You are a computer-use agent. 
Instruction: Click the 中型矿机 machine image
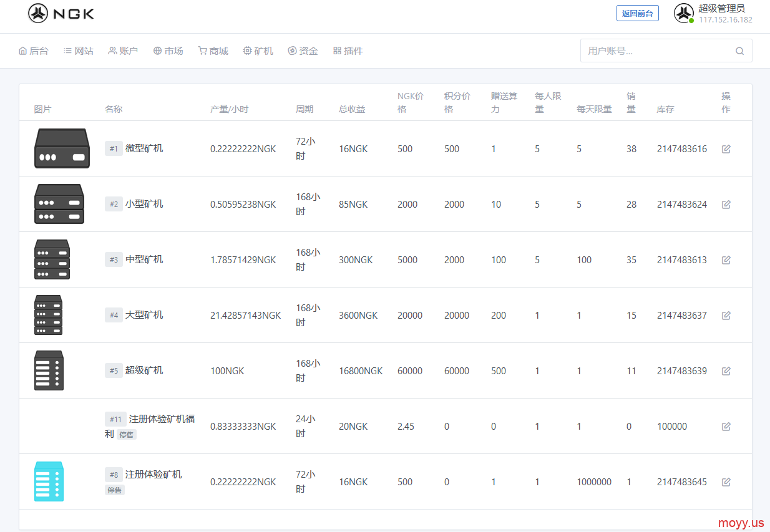coord(52,259)
